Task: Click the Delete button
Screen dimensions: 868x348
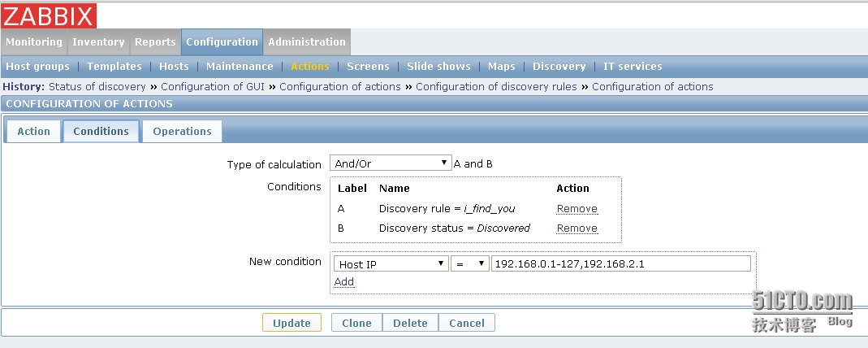Action: [x=410, y=323]
